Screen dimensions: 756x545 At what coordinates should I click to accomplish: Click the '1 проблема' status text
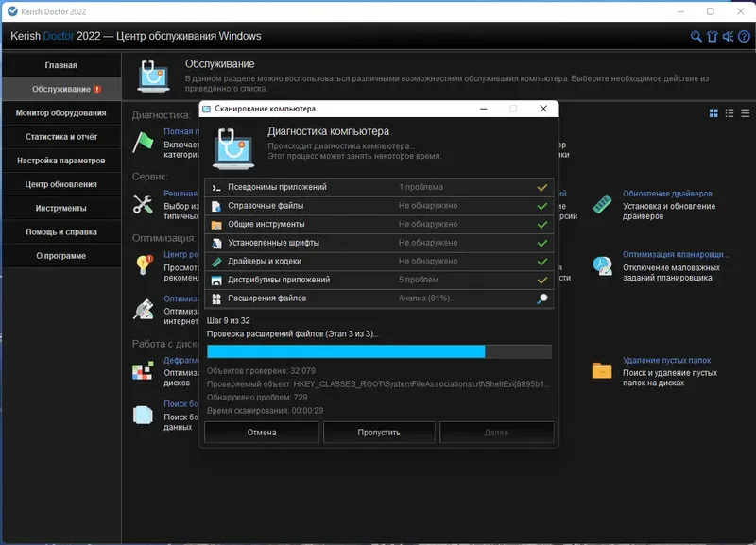click(421, 187)
